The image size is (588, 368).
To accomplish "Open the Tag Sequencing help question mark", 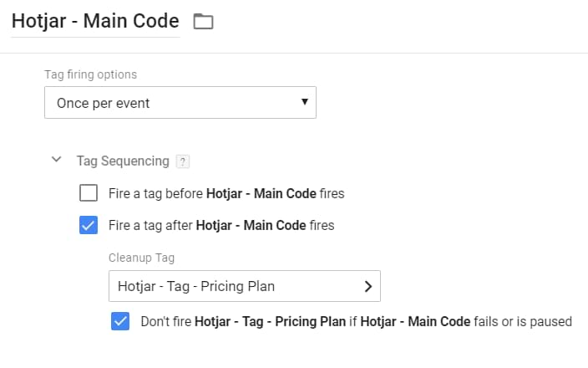I will pos(183,162).
